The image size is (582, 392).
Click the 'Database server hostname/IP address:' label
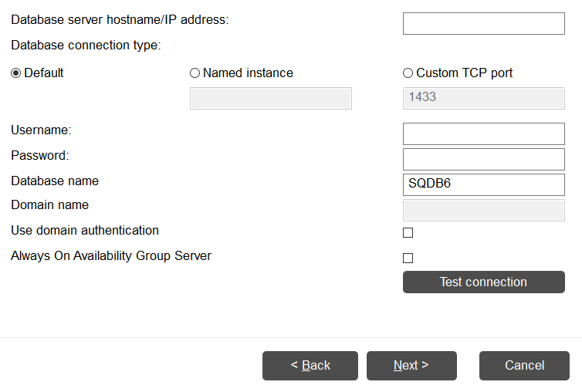point(120,19)
